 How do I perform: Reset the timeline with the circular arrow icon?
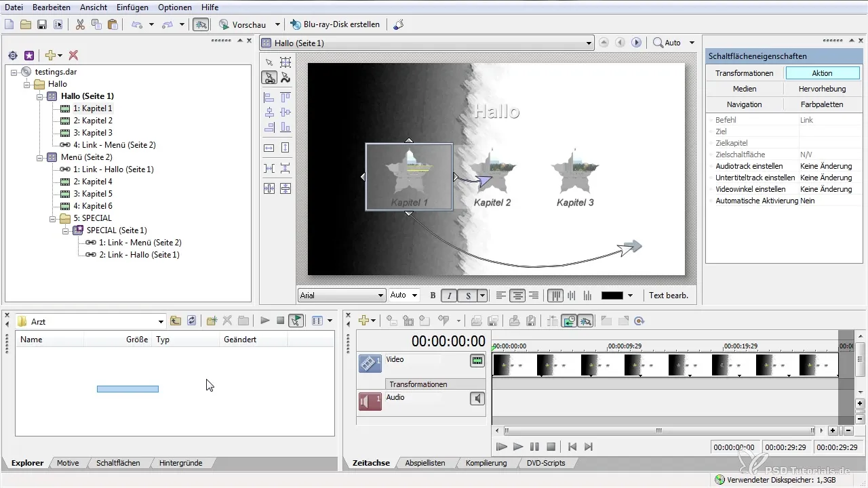pos(638,321)
